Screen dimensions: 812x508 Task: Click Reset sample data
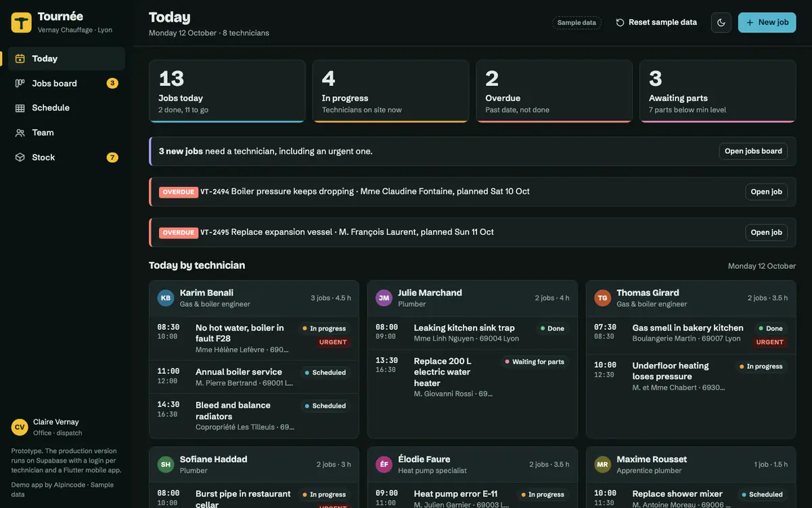click(x=656, y=22)
